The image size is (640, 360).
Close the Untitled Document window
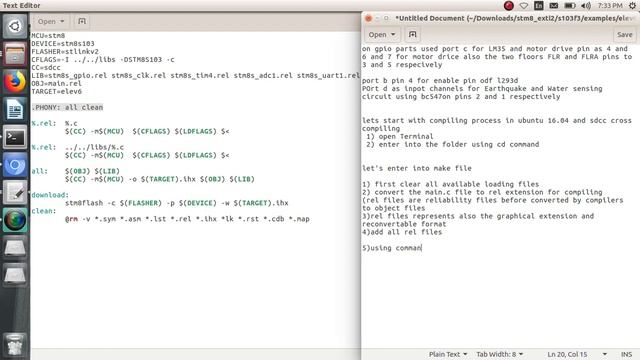tap(368, 18)
